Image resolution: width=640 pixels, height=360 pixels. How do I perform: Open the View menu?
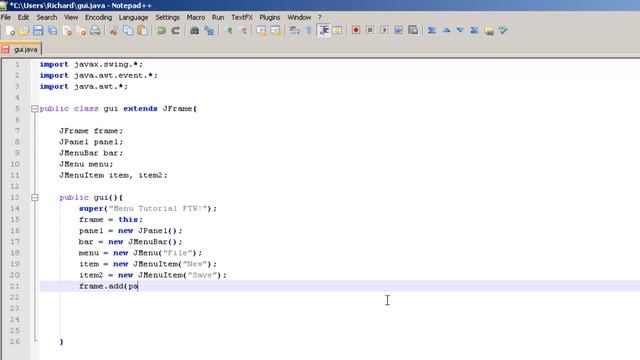pos(71,17)
